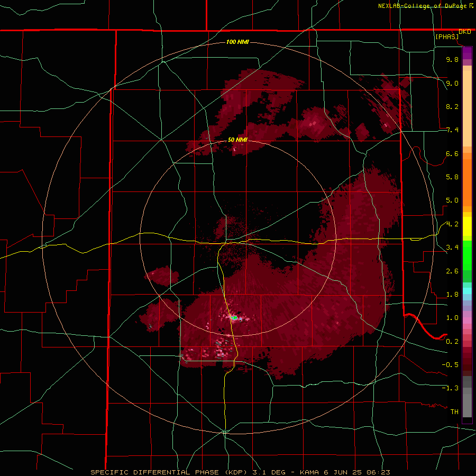Click the -1.3 scale value
Image resolution: width=476 pixels, height=476 pixels.
click(450, 388)
